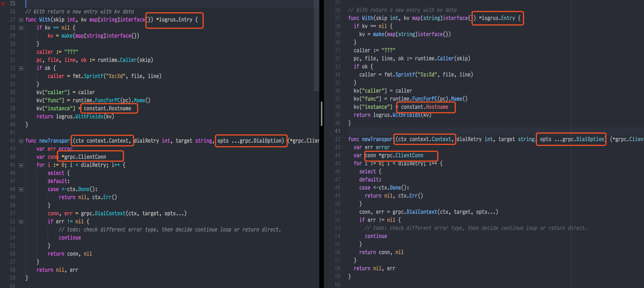Screen dimensions: 644x288
Task: Click 'constant.Hostname' in the left editor
Action: coord(107,108)
